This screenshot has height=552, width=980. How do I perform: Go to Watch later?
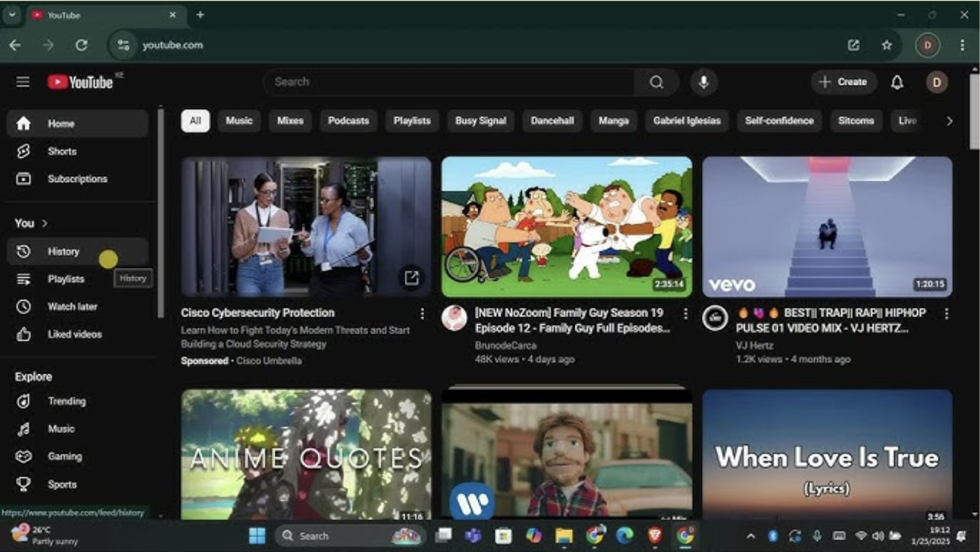pyautogui.click(x=73, y=306)
